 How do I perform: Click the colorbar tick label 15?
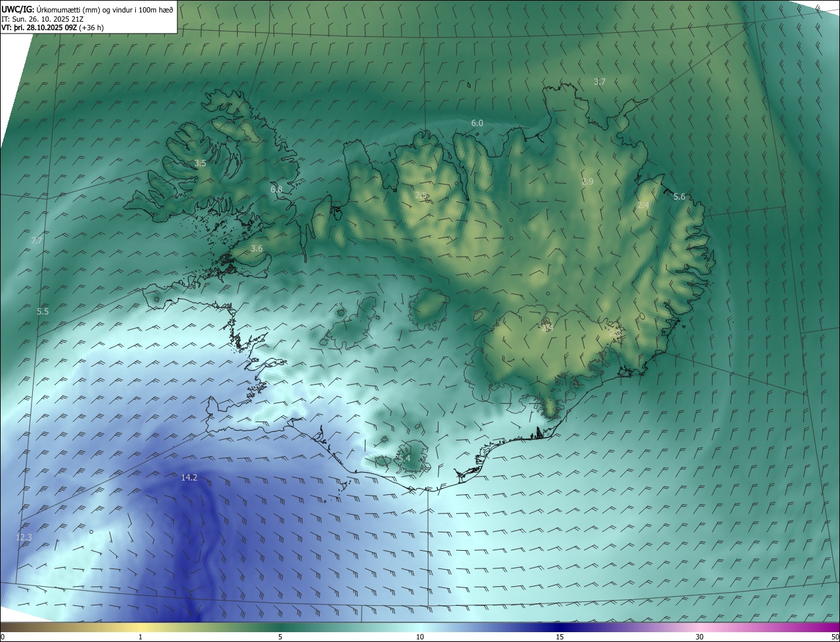pos(560,637)
